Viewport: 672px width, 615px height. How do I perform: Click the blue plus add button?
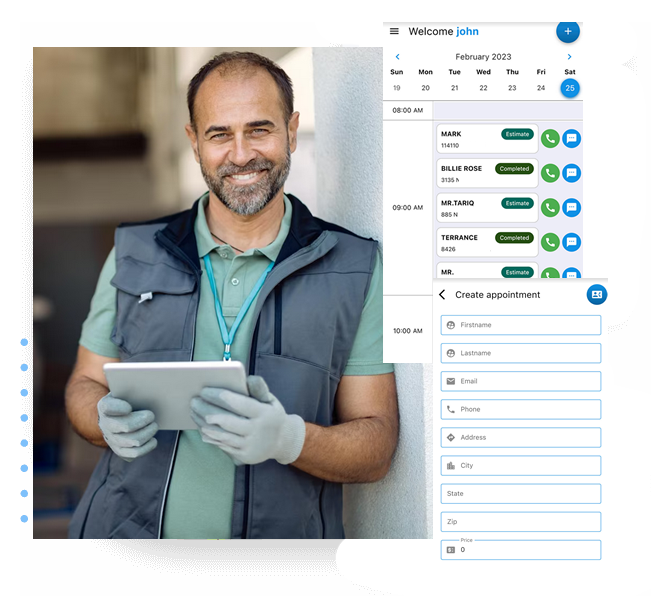(568, 31)
